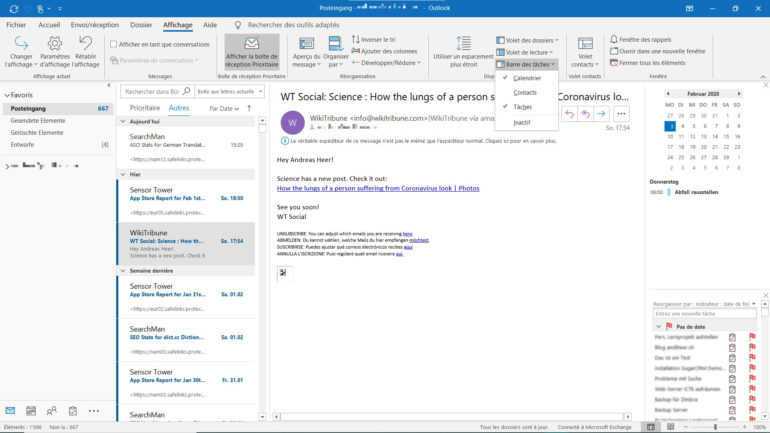Click the sync icon in title bar

pos(14,8)
